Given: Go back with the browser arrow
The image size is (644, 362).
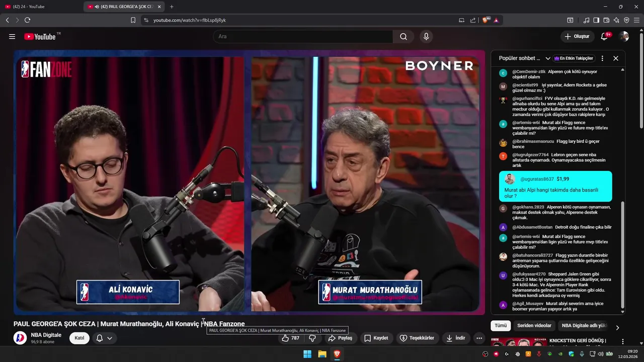Looking at the screenshot, I should coord(7,20).
